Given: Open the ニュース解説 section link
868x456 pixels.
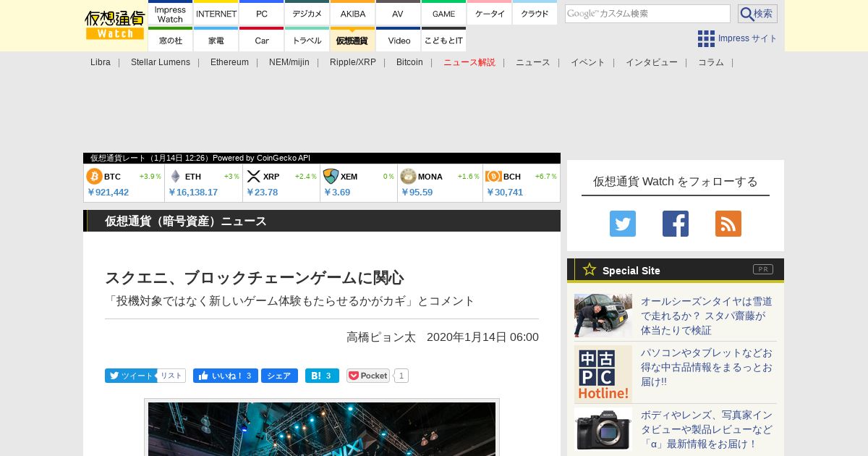Looking at the screenshot, I should coord(469,62).
